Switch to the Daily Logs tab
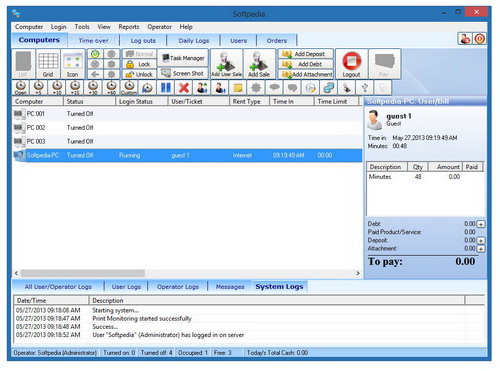The image size is (500, 371). click(194, 40)
